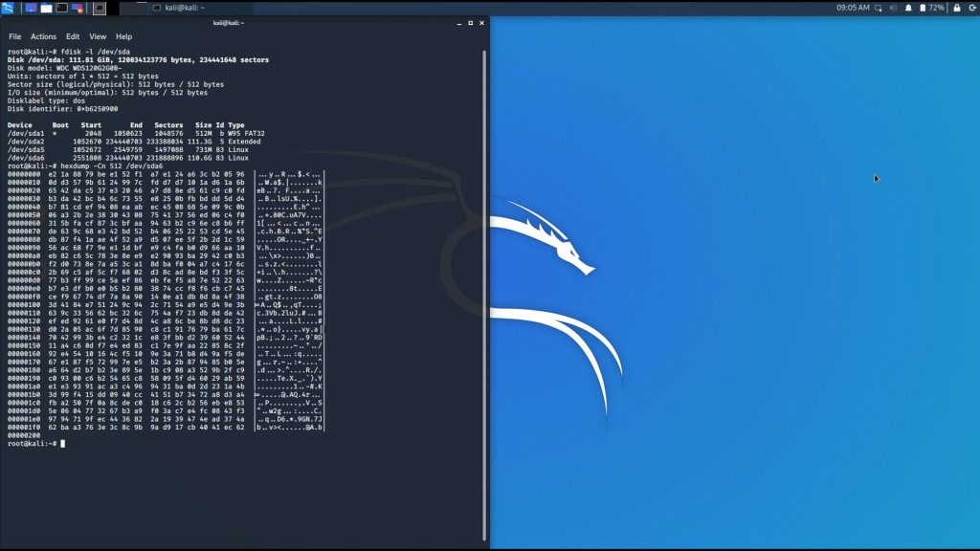Focus kali@kali taskbar window button
Image resolution: width=980 pixels, height=551 pixels.
(200, 8)
